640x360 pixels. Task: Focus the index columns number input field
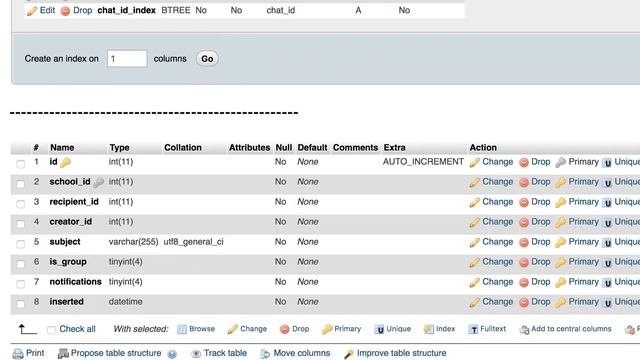(x=127, y=59)
